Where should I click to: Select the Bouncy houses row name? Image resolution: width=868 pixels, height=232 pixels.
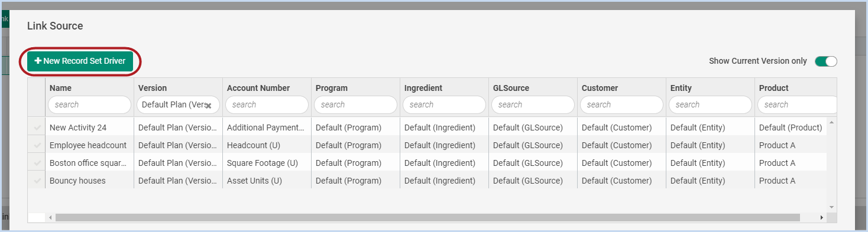click(77, 181)
